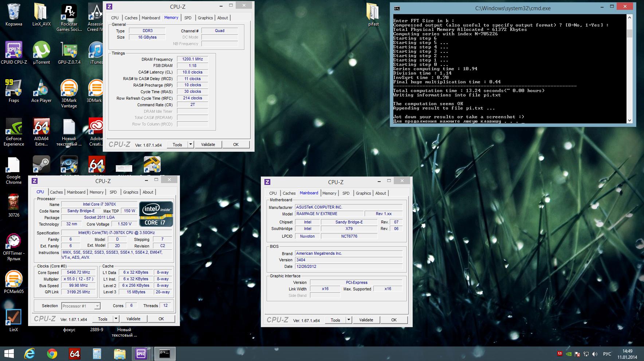Open Fraps desktop shortcut
The width and height of the screenshot is (644, 361).
coord(14,91)
